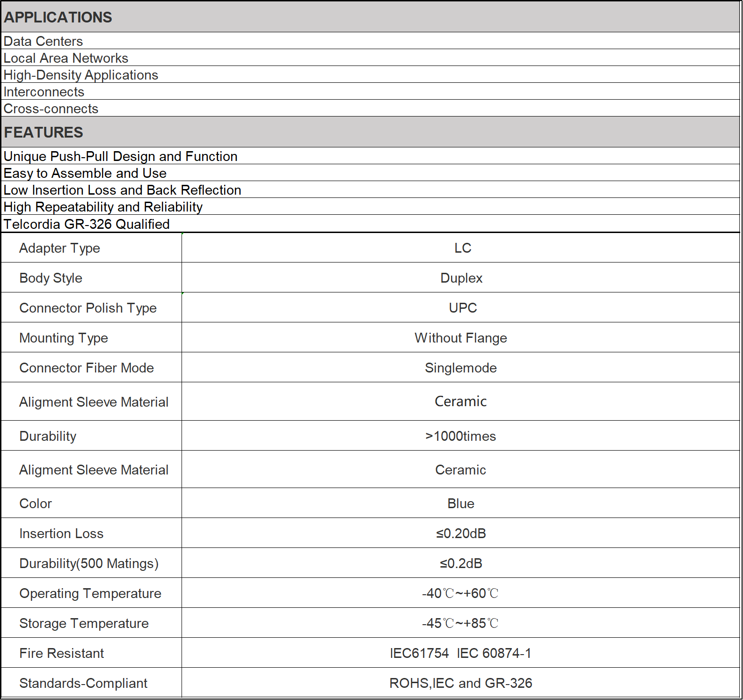Click the Cross-connects row
743x700 pixels.
pyautogui.click(x=51, y=109)
